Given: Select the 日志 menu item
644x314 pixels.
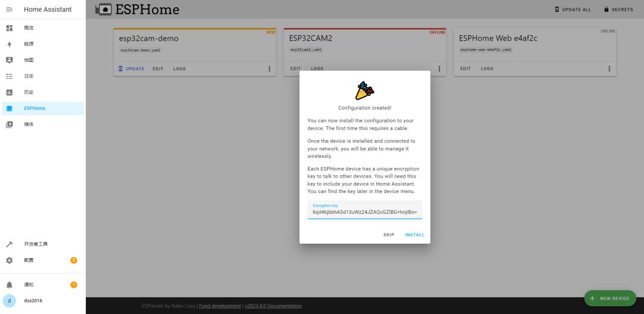Looking at the screenshot, I should [x=43, y=76].
